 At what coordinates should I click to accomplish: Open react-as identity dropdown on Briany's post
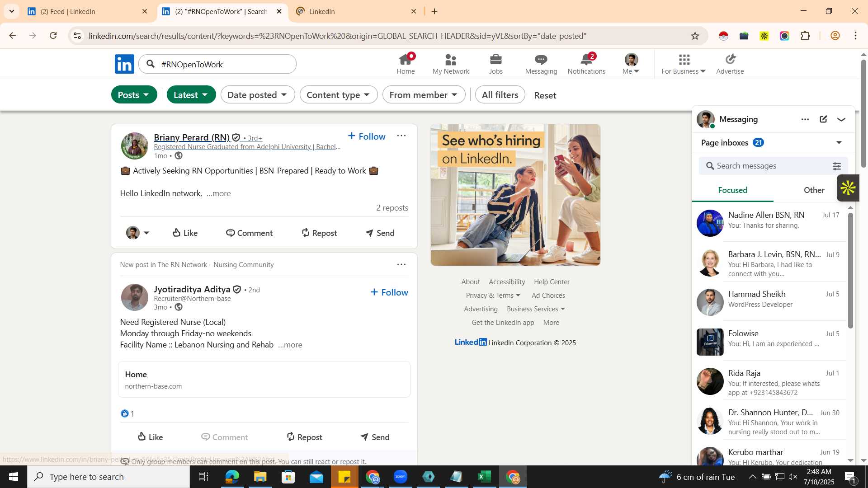(137, 233)
